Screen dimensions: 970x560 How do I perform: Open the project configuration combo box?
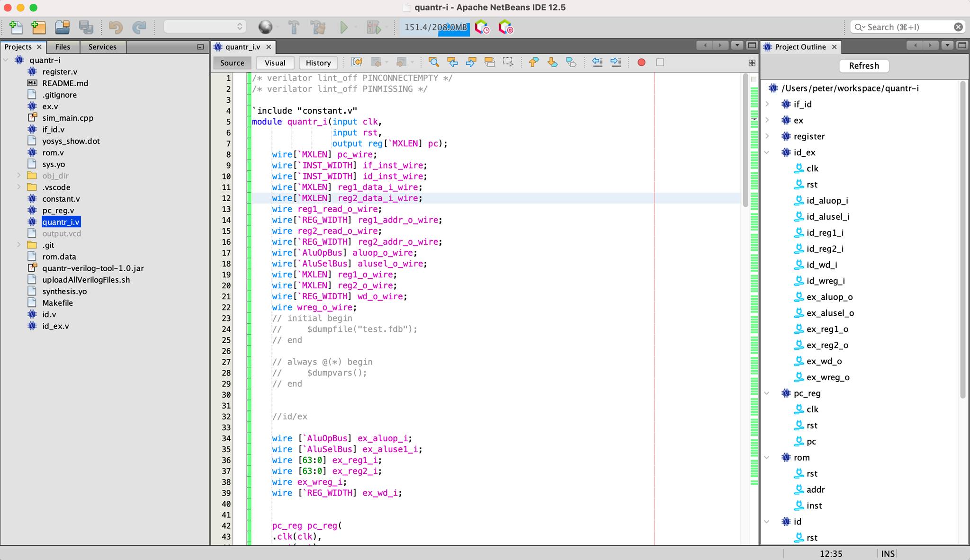(x=205, y=27)
